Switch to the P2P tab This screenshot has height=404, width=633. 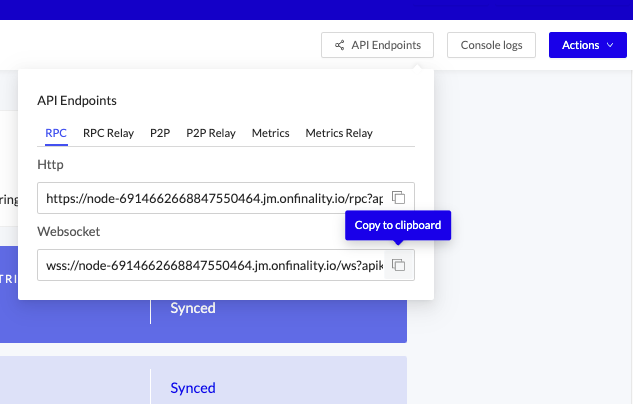click(160, 133)
